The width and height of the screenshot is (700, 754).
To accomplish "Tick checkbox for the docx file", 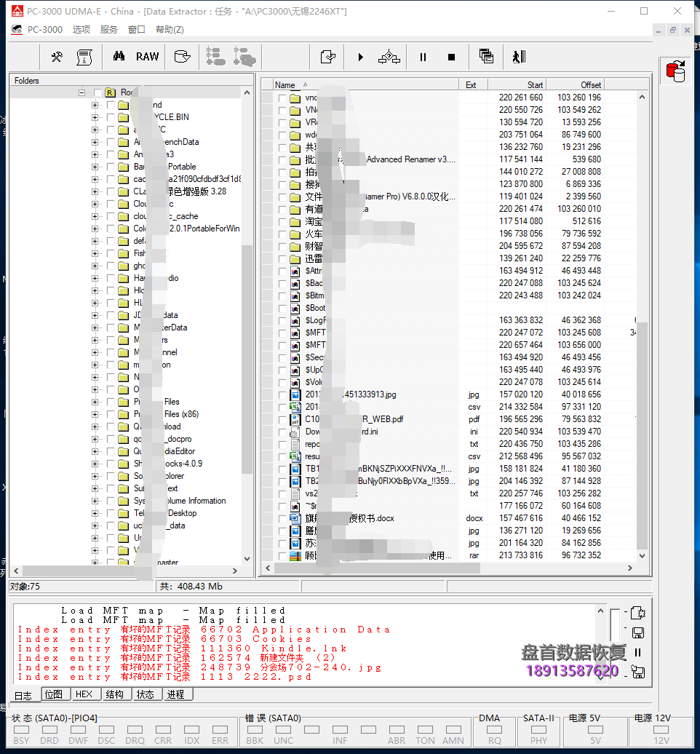I will [282, 518].
